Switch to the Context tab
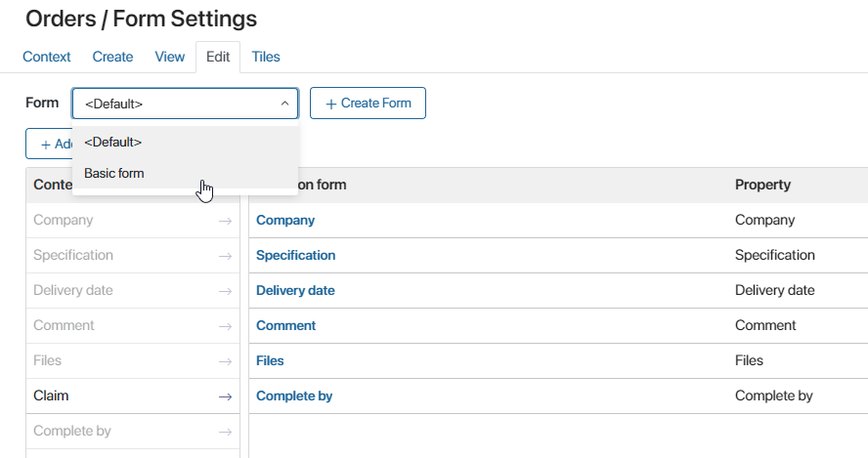The height and width of the screenshot is (458, 868). tap(47, 57)
